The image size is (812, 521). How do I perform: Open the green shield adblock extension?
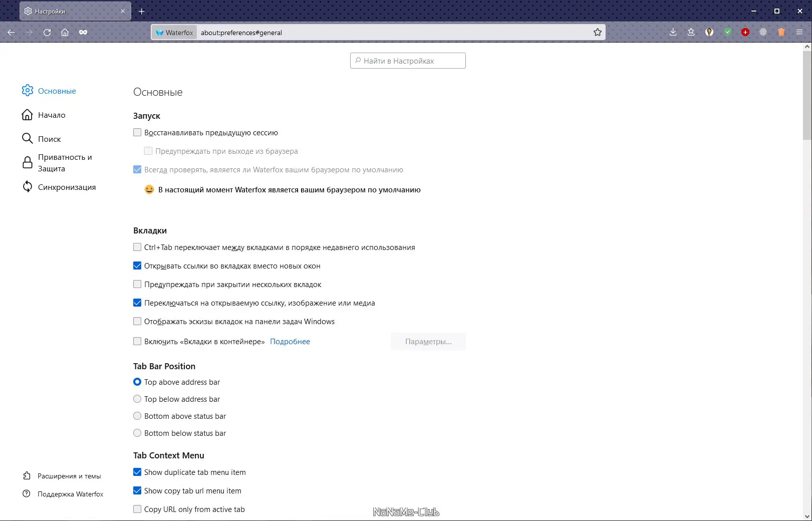727,33
